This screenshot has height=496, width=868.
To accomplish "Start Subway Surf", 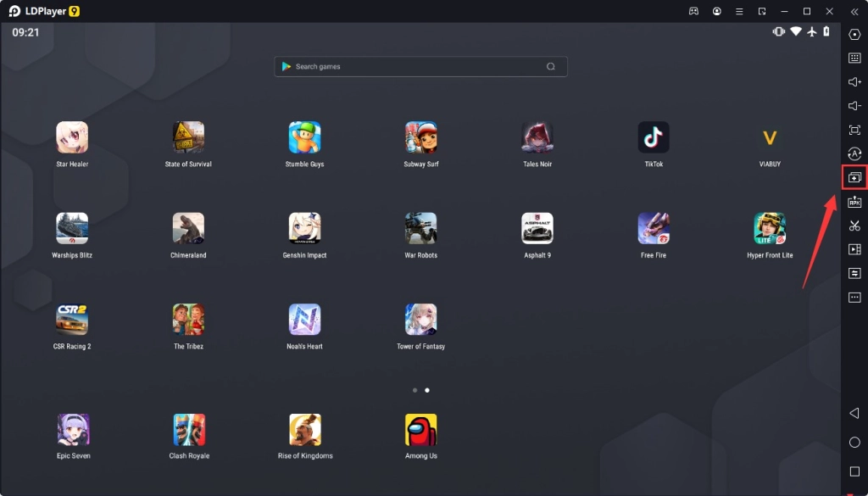I will [x=420, y=137].
